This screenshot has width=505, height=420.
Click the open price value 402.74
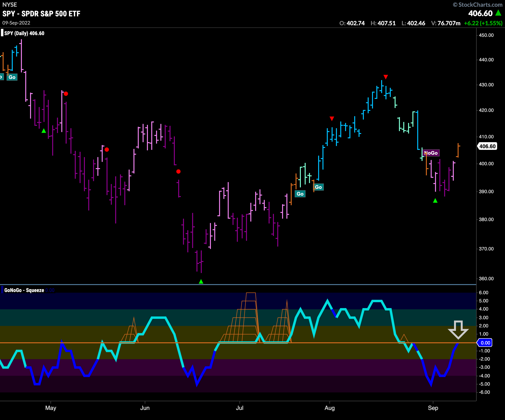(x=355, y=23)
